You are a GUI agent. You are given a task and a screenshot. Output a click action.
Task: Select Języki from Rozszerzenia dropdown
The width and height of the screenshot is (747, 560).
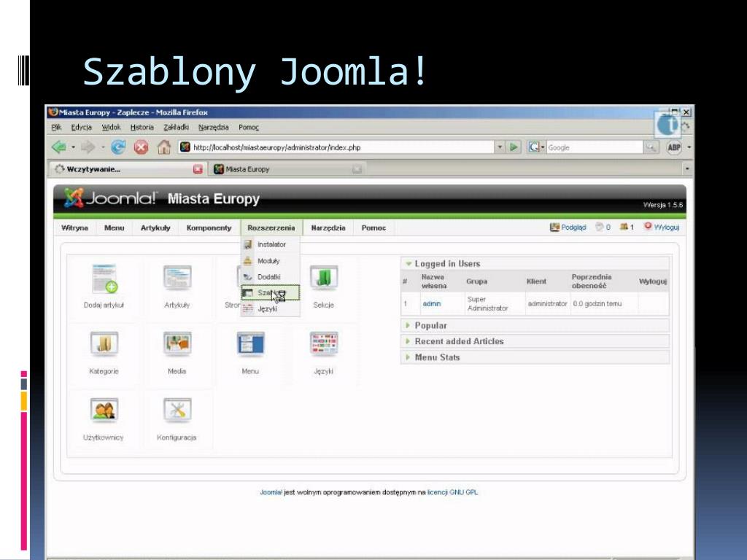(271, 308)
